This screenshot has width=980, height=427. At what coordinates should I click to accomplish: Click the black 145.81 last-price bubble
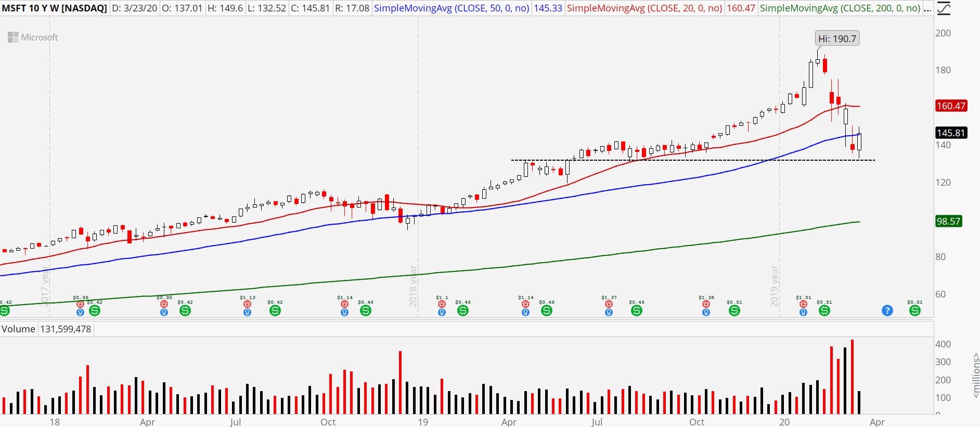[x=951, y=133]
